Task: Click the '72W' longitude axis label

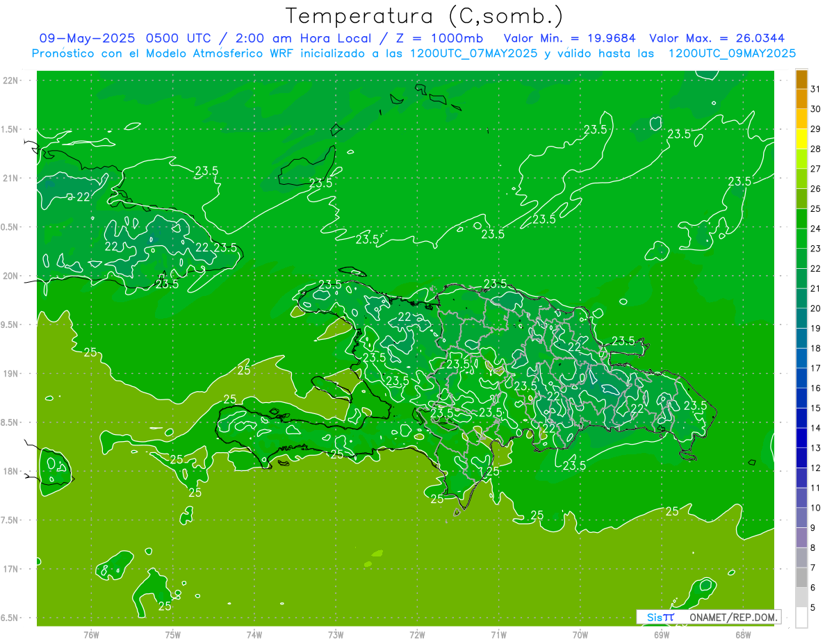Action: point(417,635)
